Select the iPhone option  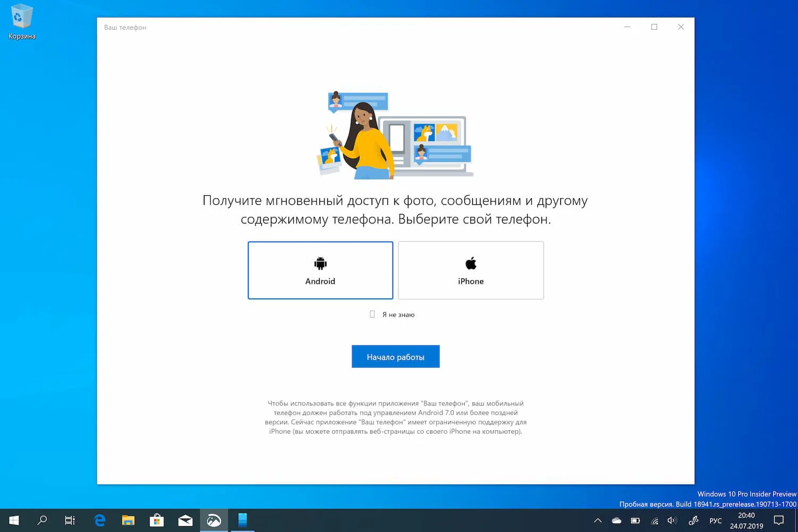(470, 270)
